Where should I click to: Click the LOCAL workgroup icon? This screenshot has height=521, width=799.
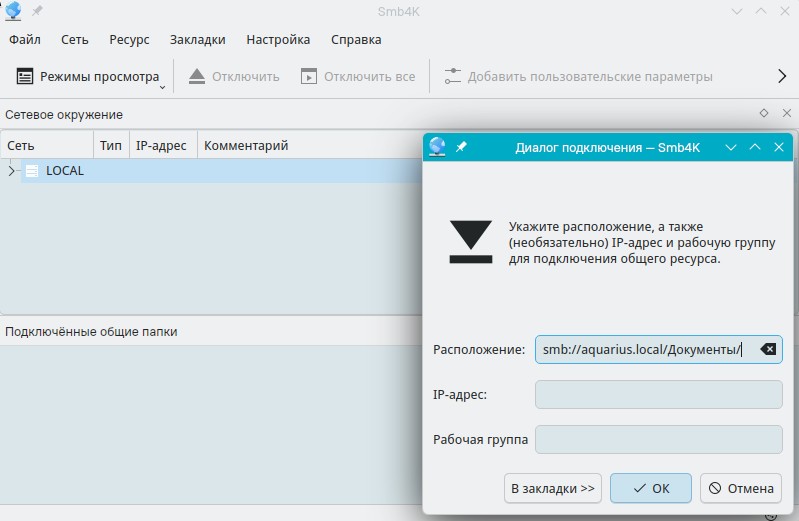click(x=32, y=171)
